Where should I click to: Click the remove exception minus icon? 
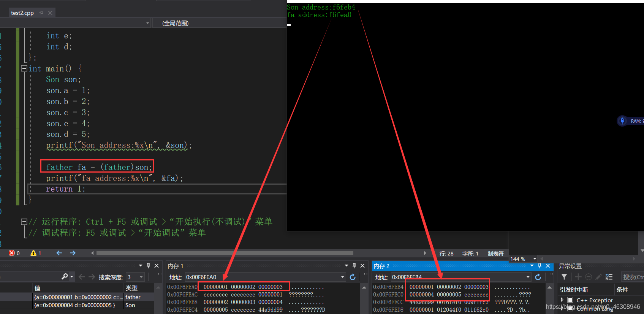pos(589,277)
